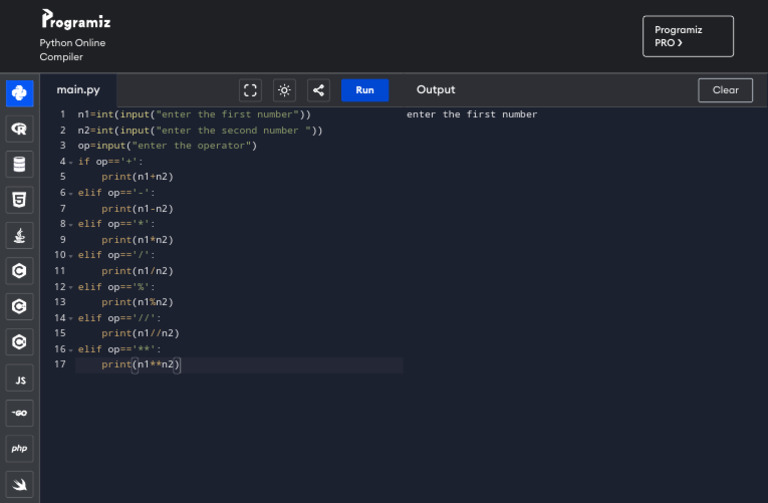Select the Python language icon in sidebar
This screenshot has width=768, height=503.
pos(19,93)
